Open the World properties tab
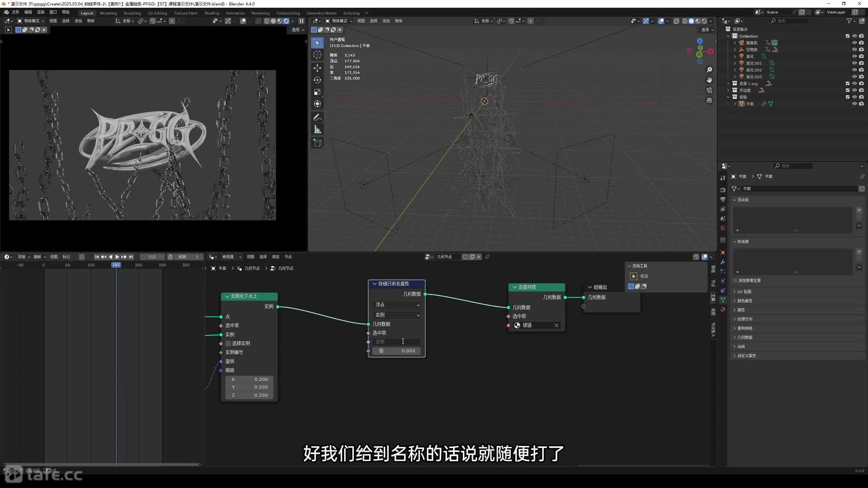Screen dimensions: 868x488 coord(723,228)
